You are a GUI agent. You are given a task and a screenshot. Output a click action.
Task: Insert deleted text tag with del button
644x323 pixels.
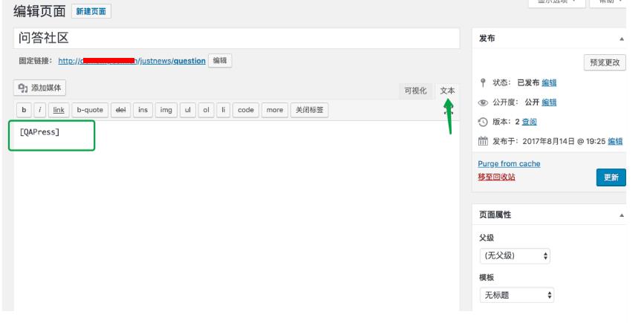[x=121, y=110]
